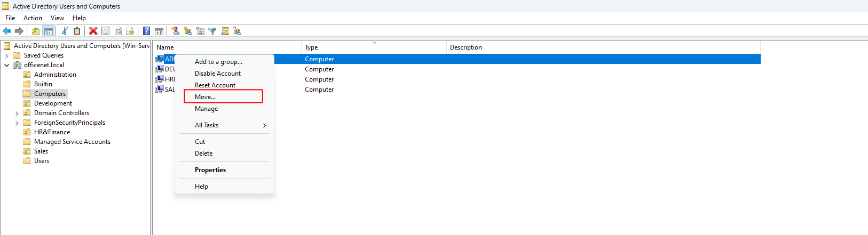Click the blue Back arrow in toolbar

click(x=7, y=31)
